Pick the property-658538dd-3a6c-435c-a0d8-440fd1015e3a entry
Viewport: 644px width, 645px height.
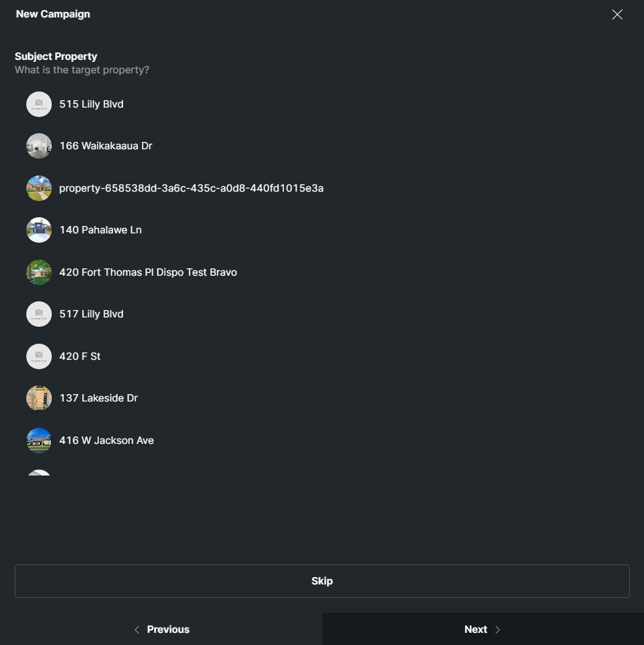(x=191, y=188)
